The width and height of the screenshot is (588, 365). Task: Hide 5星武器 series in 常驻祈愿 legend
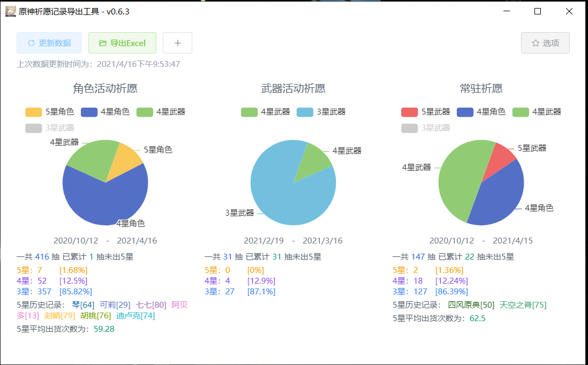tap(425, 112)
